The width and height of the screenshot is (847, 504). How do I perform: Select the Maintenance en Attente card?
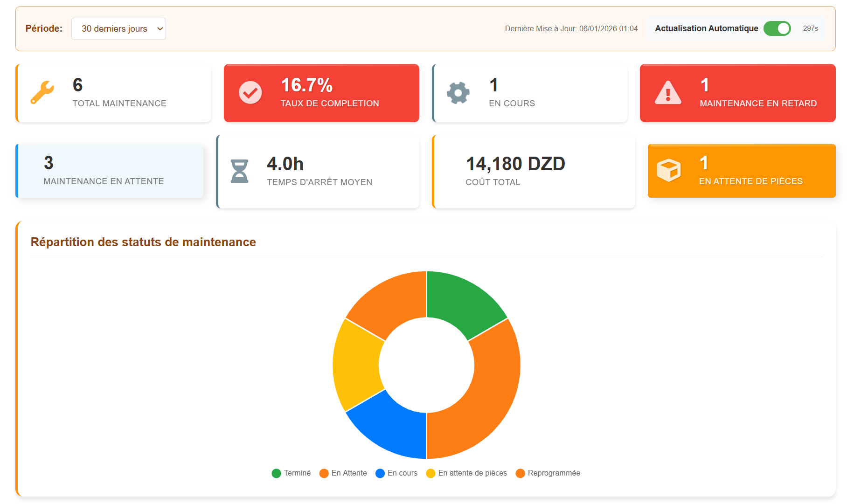(x=110, y=171)
